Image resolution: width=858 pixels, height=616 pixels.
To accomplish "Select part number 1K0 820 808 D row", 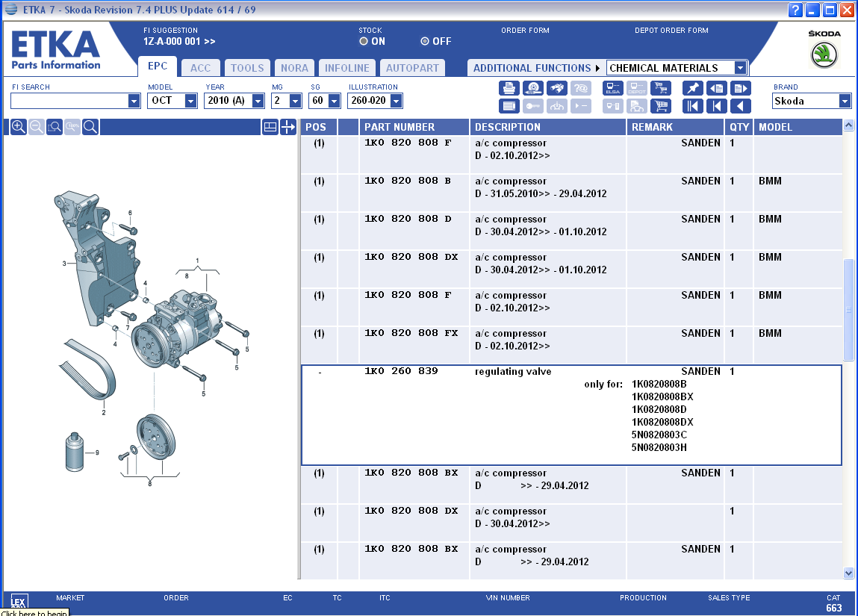I will coord(571,231).
